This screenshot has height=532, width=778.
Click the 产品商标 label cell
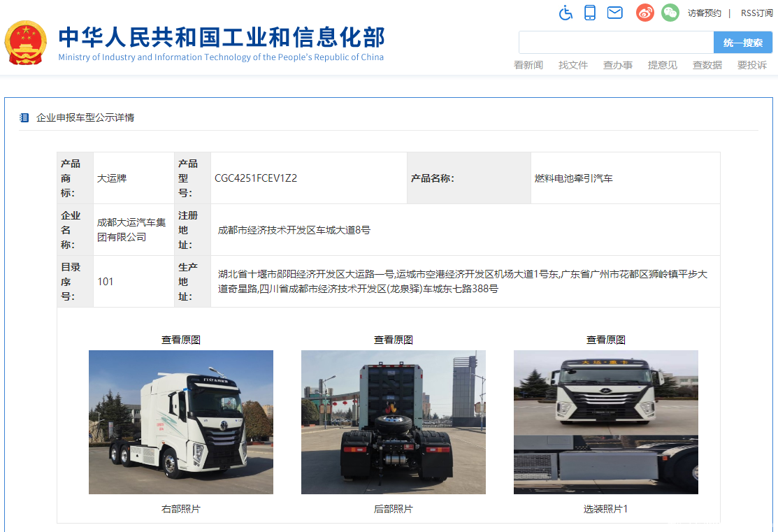[75, 178]
